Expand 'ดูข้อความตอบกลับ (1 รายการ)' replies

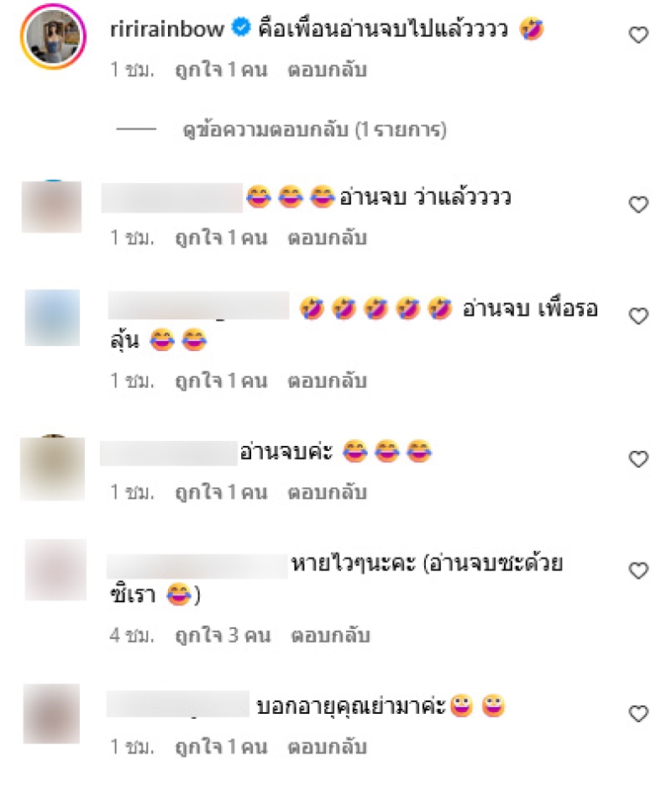pos(315,130)
